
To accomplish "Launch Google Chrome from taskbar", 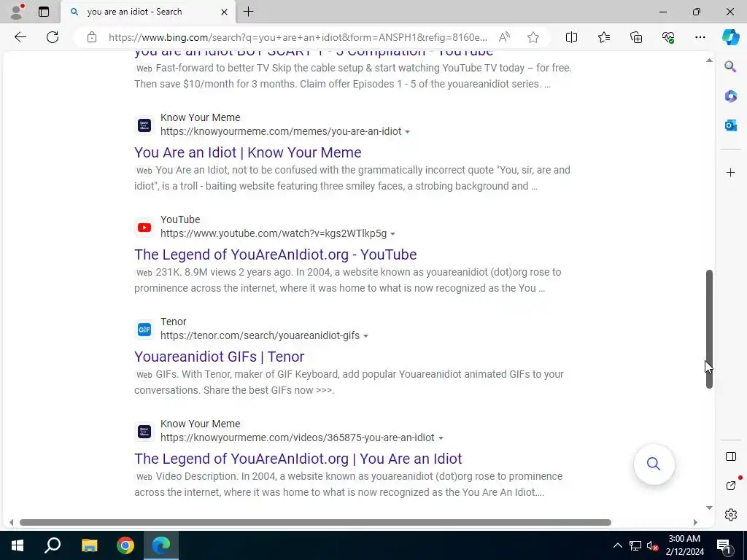I will [125, 545].
